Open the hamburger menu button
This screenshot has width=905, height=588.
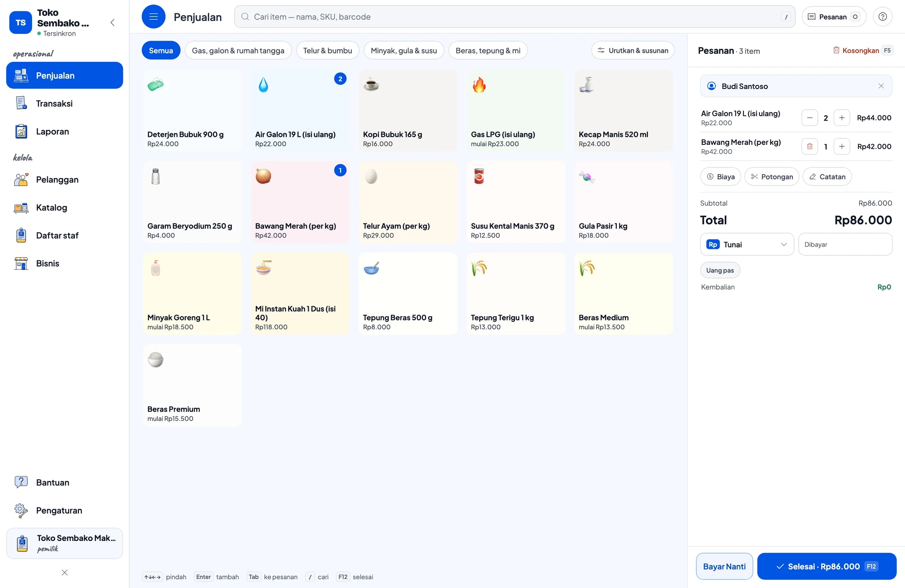tap(153, 17)
